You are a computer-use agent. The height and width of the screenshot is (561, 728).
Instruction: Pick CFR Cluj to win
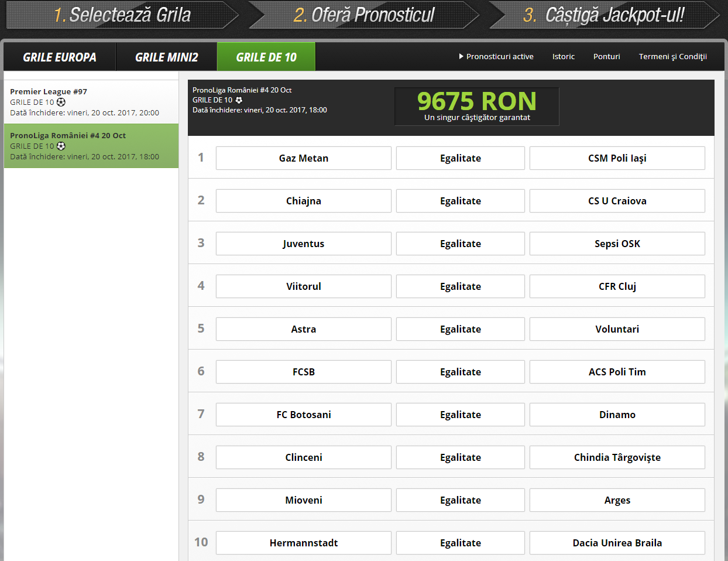(x=617, y=286)
